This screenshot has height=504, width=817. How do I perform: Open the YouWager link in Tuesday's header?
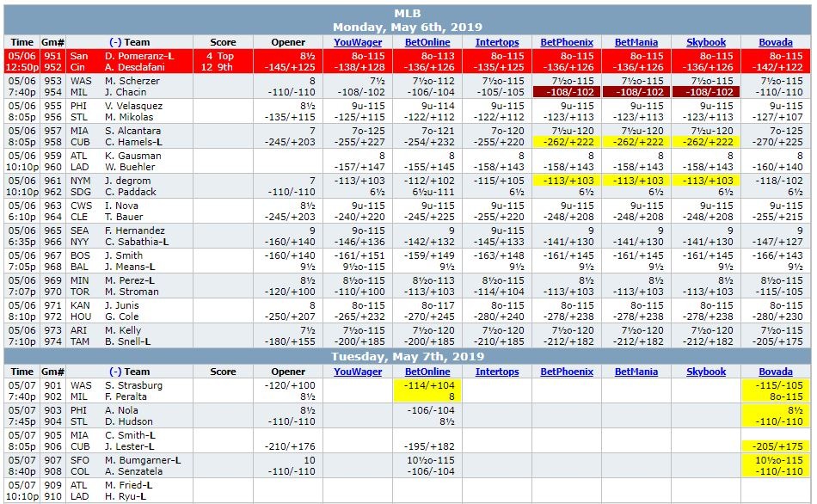pos(358,372)
